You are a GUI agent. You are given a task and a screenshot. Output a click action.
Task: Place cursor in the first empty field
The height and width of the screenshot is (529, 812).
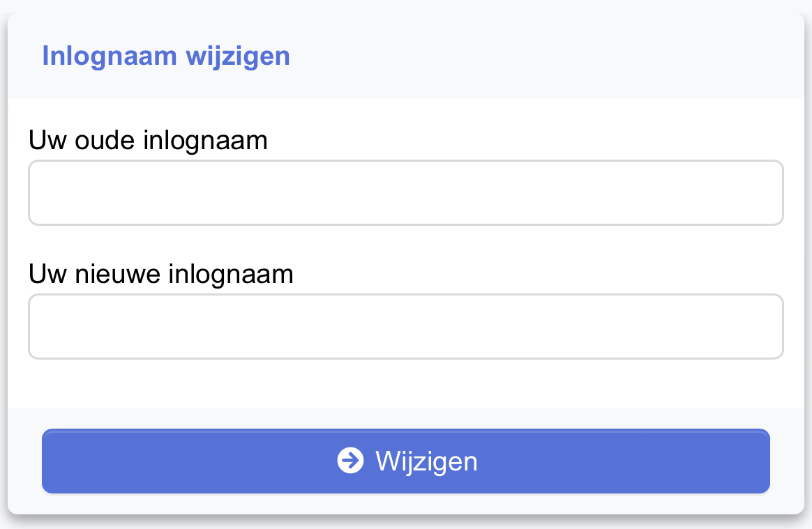click(x=405, y=193)
